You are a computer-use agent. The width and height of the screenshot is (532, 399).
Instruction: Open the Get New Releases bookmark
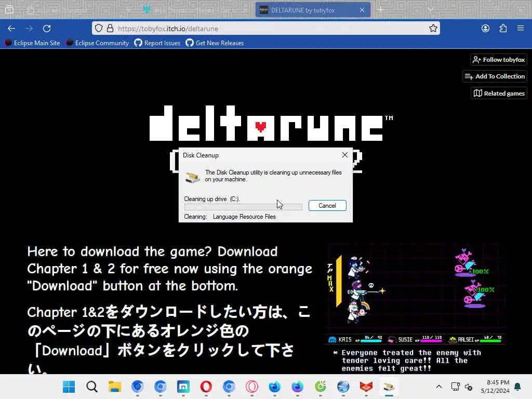tap(215, 43)
